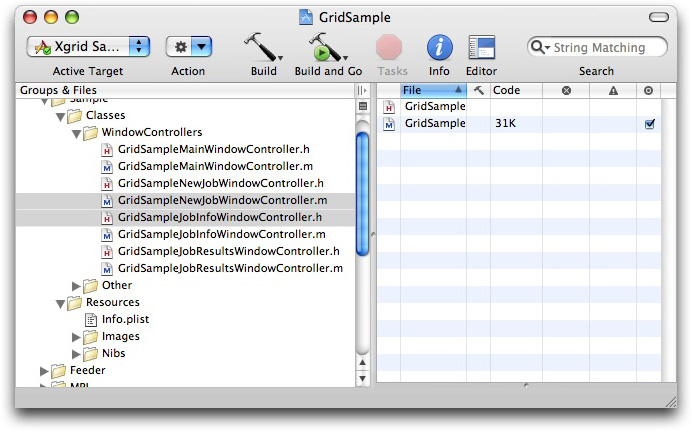Open the Active Target popup Xgrid Sa...
The image size is (692, 433).
click(88, 46)
